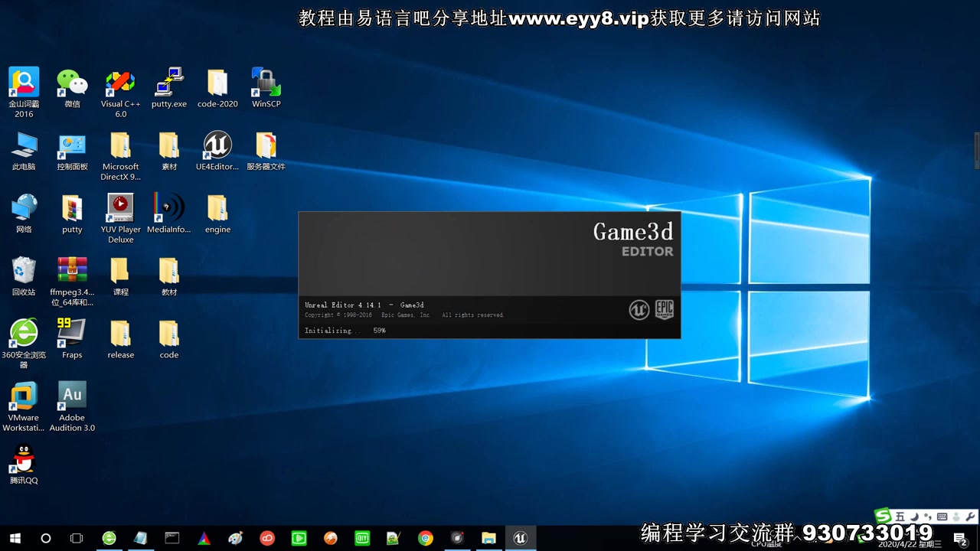Toggle the 五 input mode on IME bar
Screen dimensions: 980x551
(900, 517)
